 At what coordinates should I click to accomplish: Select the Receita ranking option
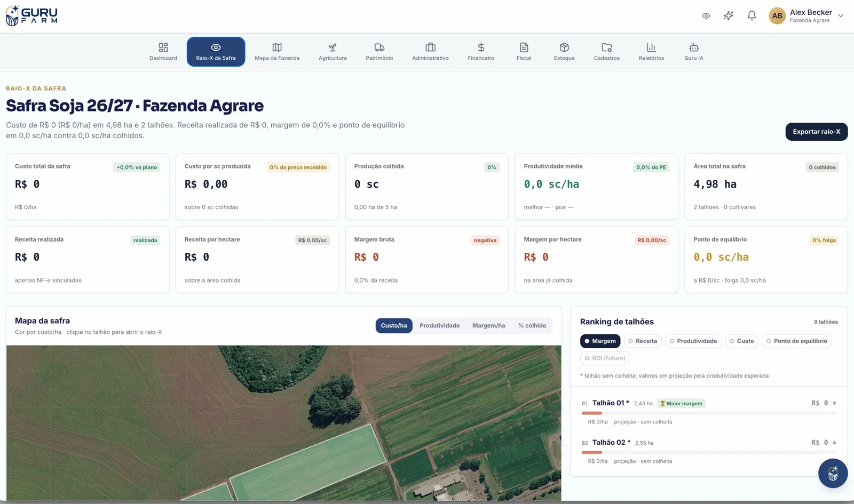click(642, 341)
